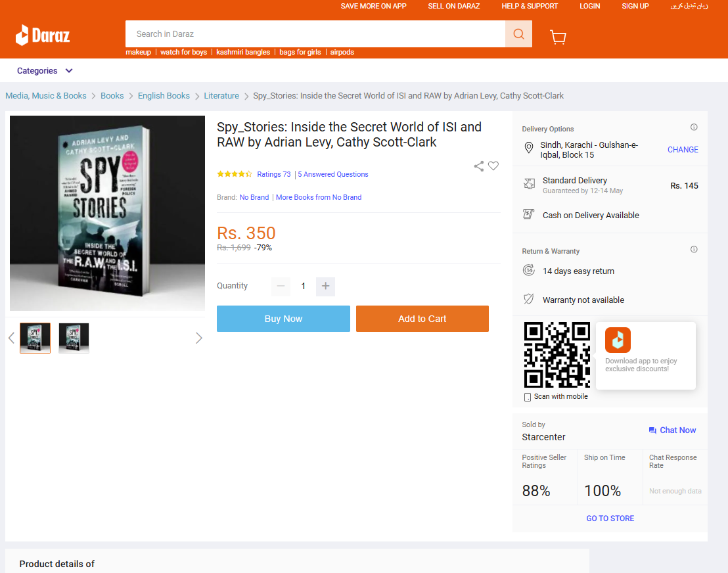Click the QR code image
The height and width of the screenshot is (573, 728).
click(557, 355)
